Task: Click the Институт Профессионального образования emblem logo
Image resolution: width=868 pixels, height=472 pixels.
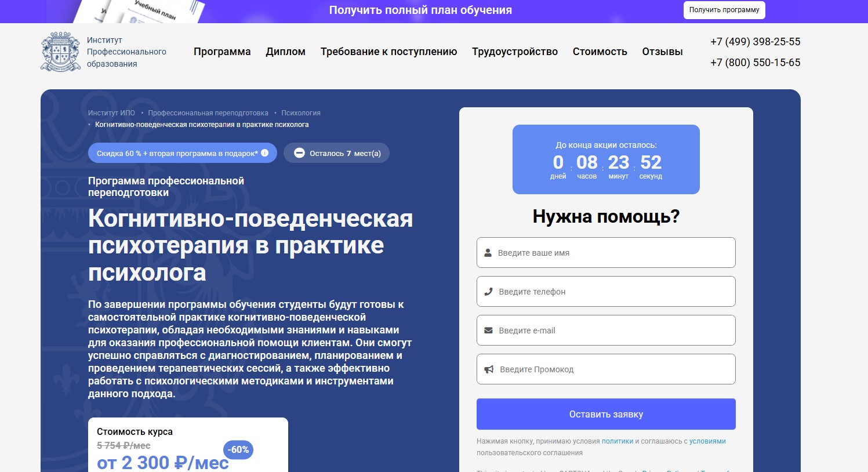Action: (x=60, y=51)
